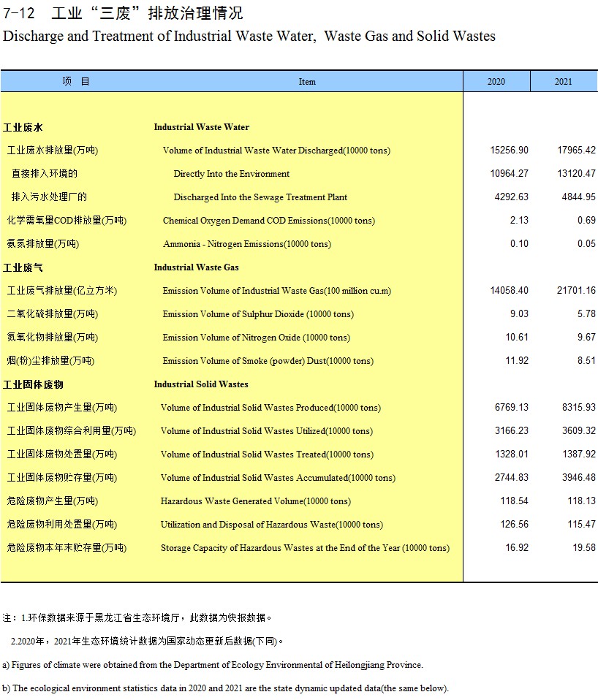Click 'Volume of Industrial Solid Wastes Treated' label
The image size is (598, 700).
point(267,454)
